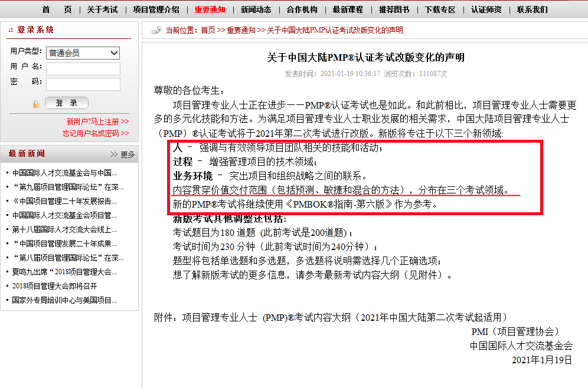Open the 首页 menu item in top navigation
This screenshot has height=388, width=588.
pyautogui.click(x=57, y=9)
